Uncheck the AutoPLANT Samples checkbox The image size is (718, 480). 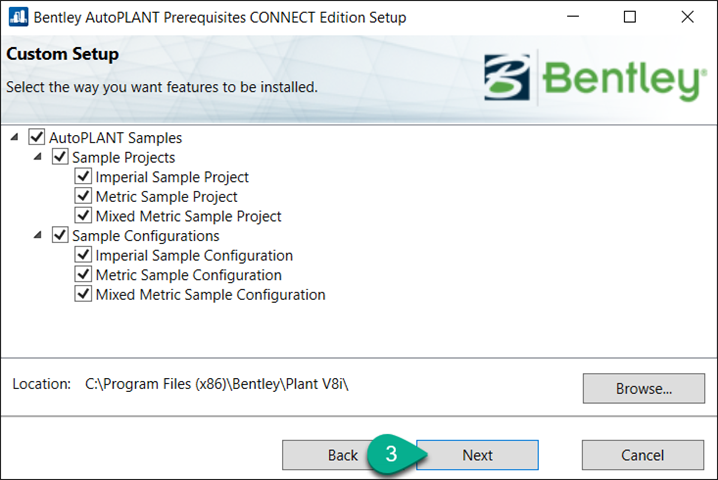click(x=38, y=138)
